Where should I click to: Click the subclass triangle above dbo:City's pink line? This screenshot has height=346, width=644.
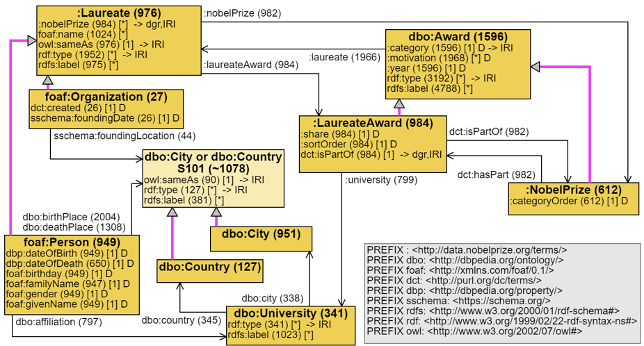pyautogui.click(x=216, y=212)
